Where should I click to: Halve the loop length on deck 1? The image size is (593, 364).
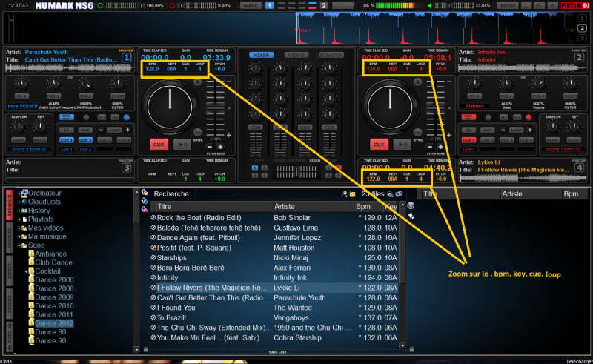click(101, 130)
